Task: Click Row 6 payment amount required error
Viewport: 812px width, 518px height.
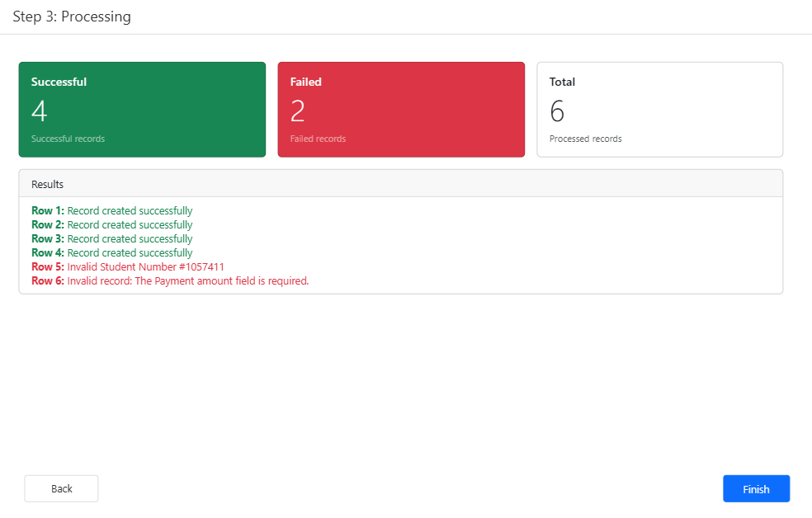Action: (187, 281)
